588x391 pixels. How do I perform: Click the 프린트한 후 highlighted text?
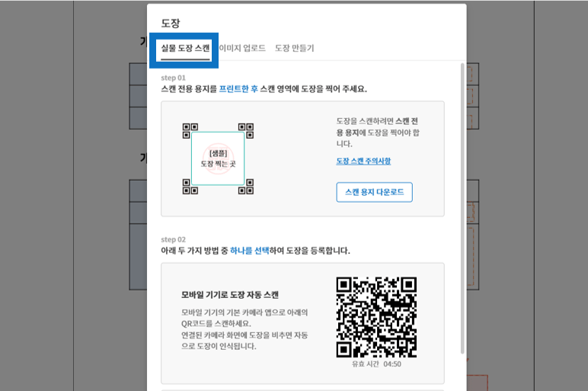click(238, 89)
